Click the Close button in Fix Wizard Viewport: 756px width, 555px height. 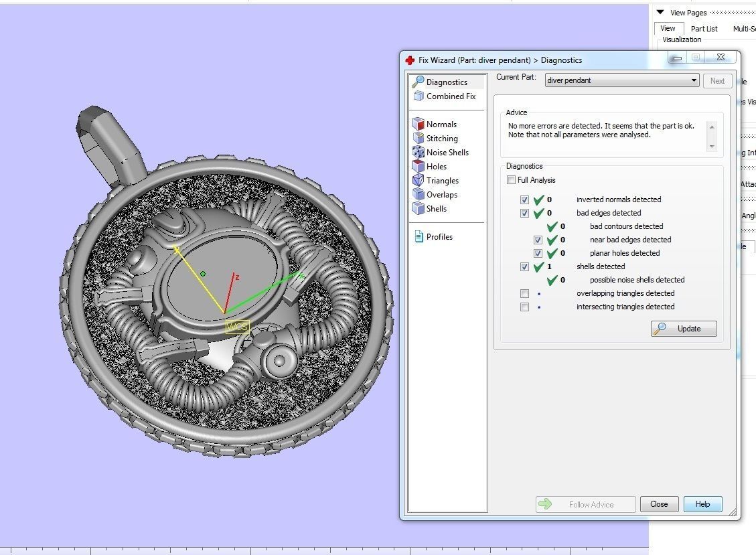[659, 504]
